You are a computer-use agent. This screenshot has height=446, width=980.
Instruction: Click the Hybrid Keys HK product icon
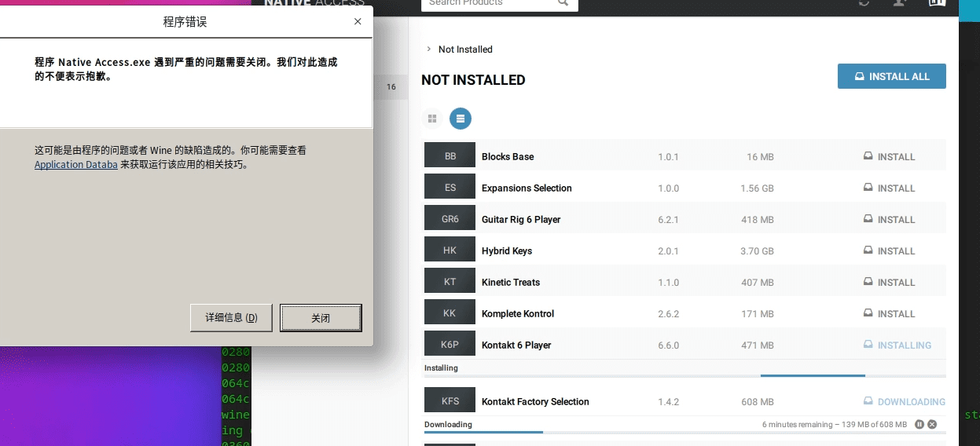[450, 249]
